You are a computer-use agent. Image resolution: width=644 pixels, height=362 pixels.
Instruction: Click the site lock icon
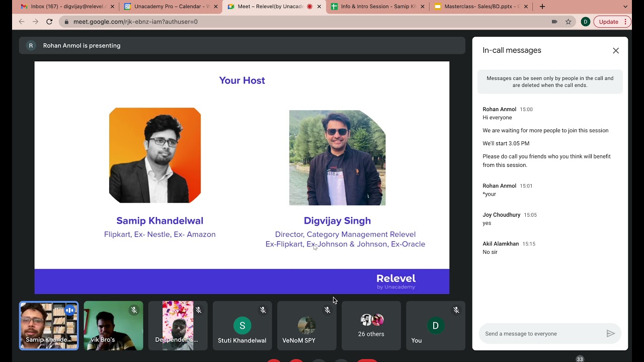tap(67, 22)
